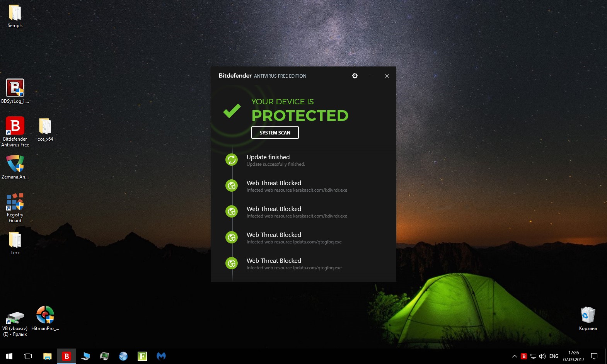Minimize the Bitdefender window

coord(370,76)
